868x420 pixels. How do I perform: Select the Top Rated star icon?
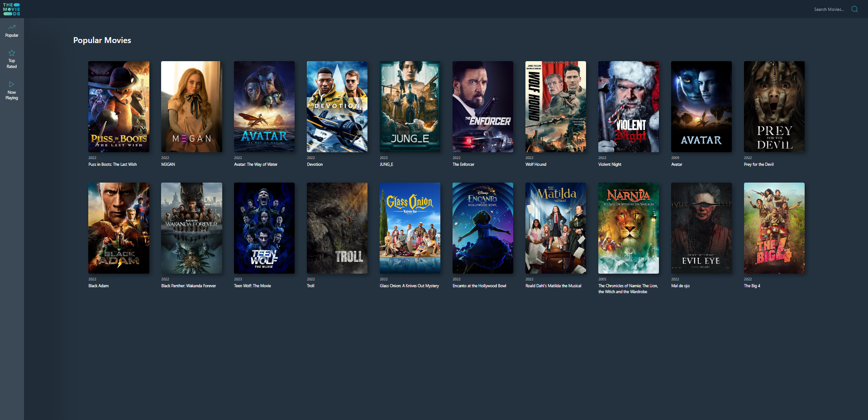[x=12, y=53]
